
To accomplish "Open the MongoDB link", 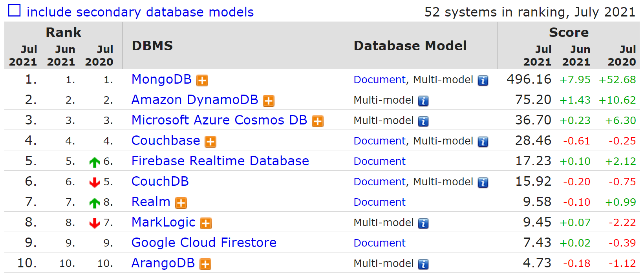I will coord(161,79).
